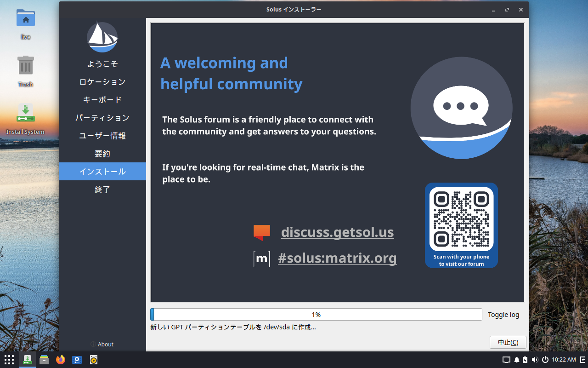Select the 終了 step in the sidebar
Screen dimensions: 588x368
[x=102, y=190]
